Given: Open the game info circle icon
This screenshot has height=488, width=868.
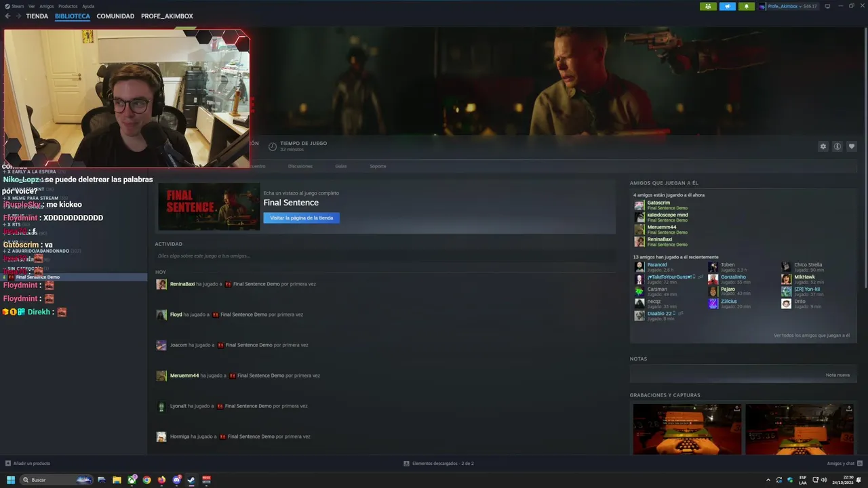Looking at the screenshot, I should coord(837,146).
